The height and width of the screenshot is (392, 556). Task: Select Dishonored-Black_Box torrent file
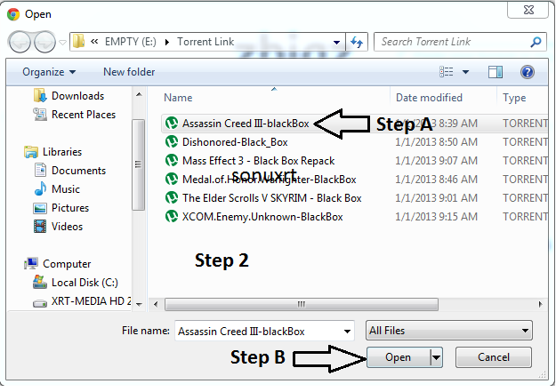[235, 142]
